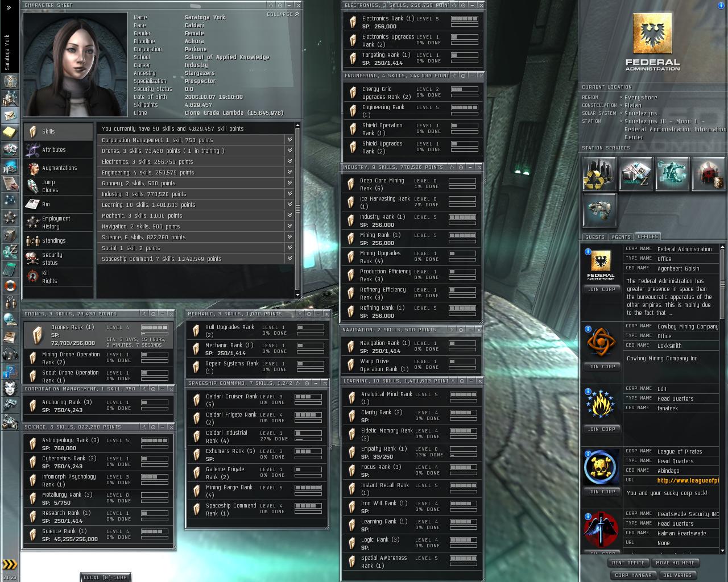Click the Caldari Industrial level progress bar
Viewport: 728px width, 582px height.
point(308,433)
